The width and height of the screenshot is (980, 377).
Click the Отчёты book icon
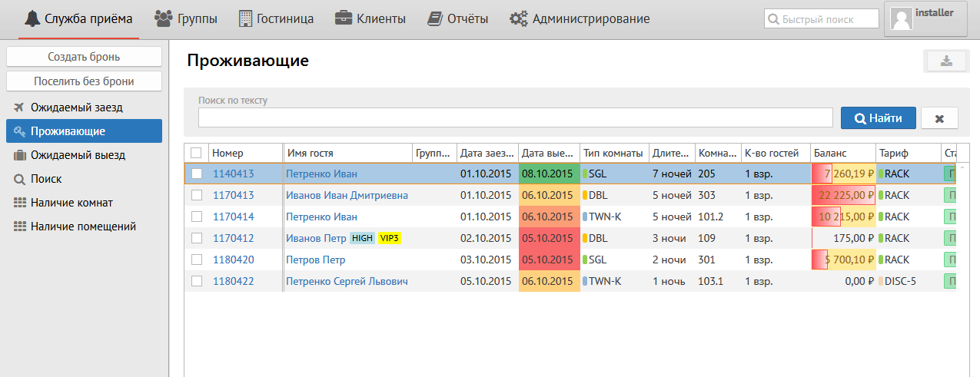click(x=436, y=18)
